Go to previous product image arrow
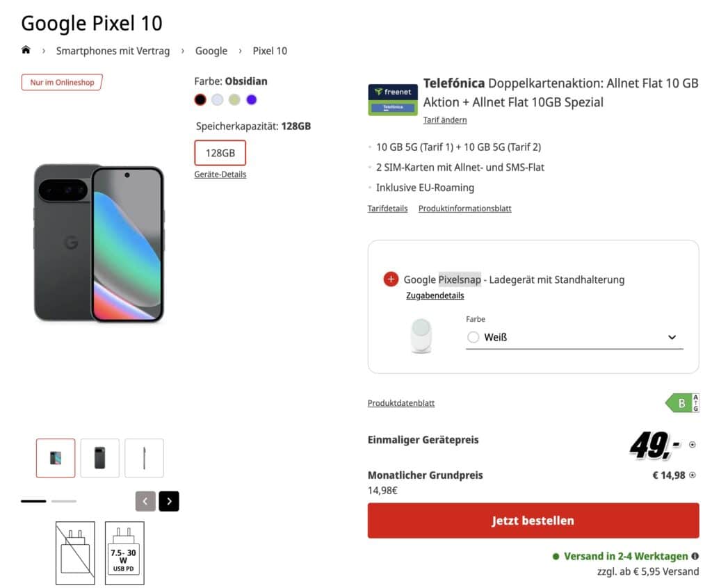Image resolution: width=712 pixels, height=588 pixels. pos(145,501)
